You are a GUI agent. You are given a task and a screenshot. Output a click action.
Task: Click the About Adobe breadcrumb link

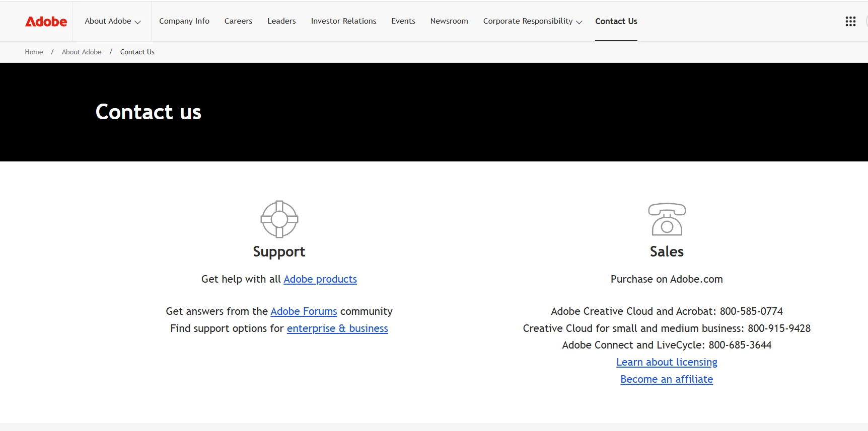point(82,52)
